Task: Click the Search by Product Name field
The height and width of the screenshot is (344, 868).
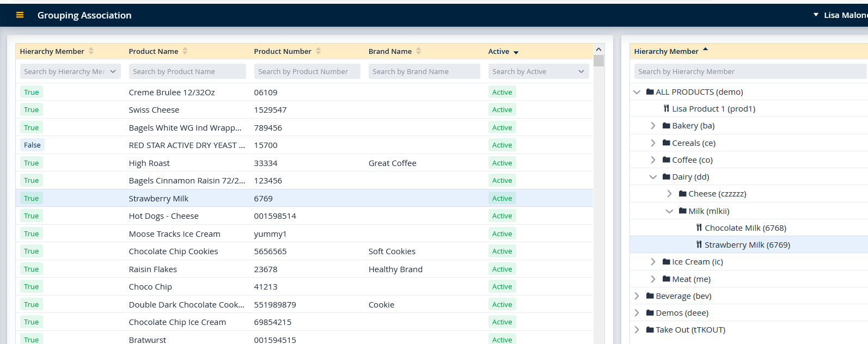Action: tap(187, 72)
